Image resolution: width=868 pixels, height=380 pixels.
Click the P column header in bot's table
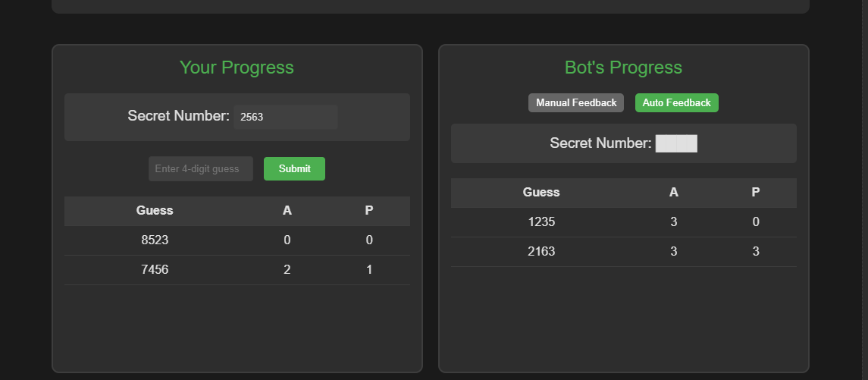point(756,192)
